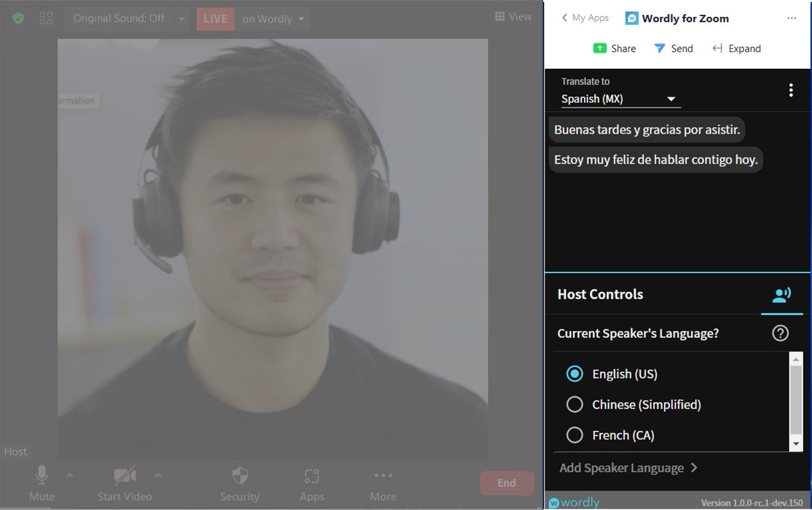Click the red LIVE indicator

215,19
